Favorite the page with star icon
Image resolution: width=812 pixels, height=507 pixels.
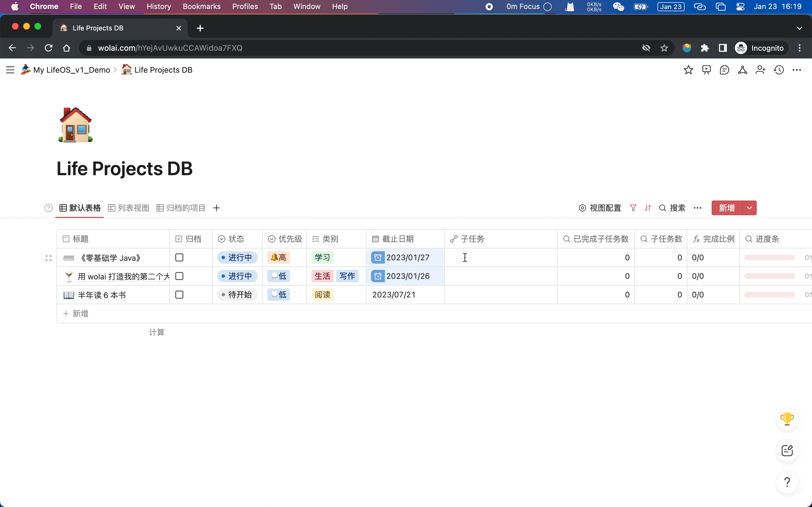pyautogui.click(x=688, y=70)
